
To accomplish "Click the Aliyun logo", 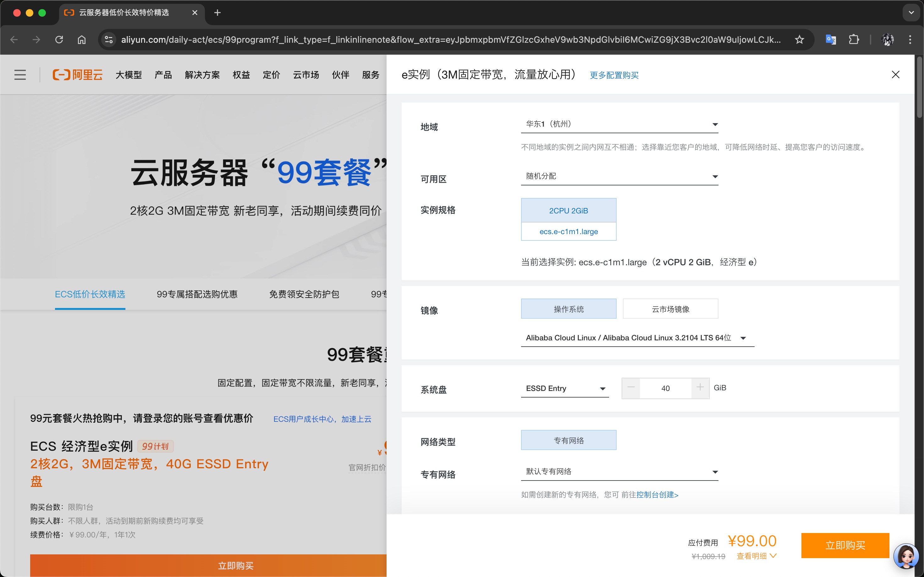I will tap(78, 75).
